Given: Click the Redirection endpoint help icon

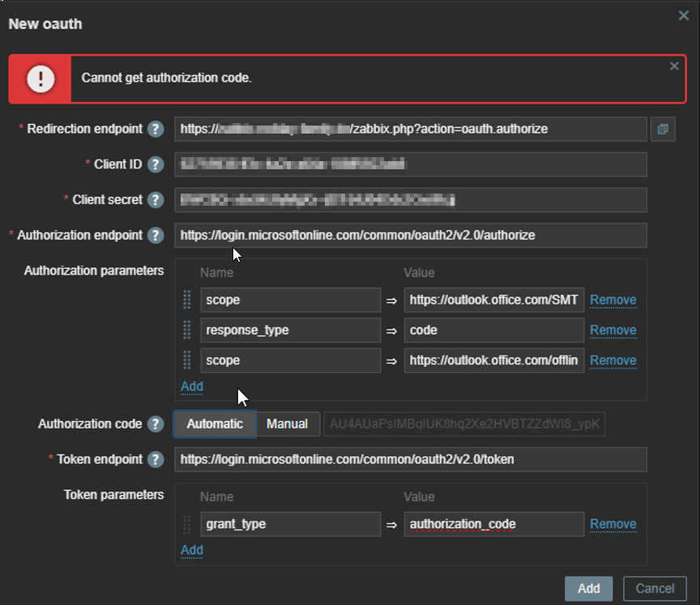Looking at the screenshot, I should 156,129.
